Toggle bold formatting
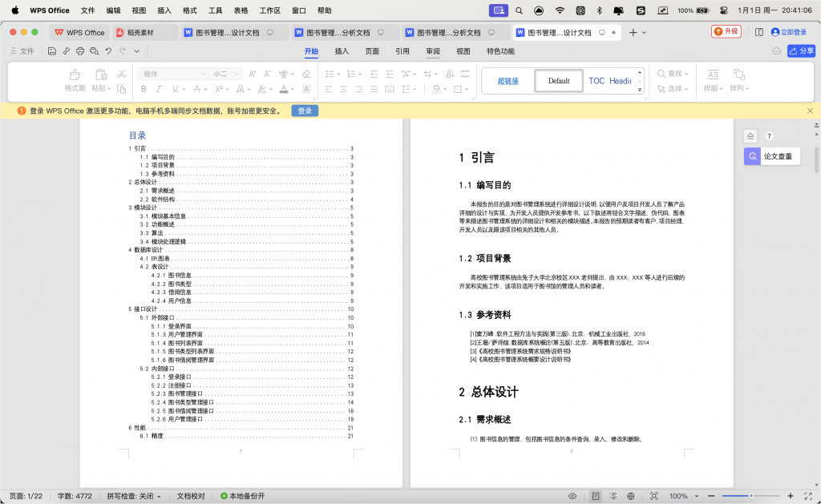 [x=144, y=89]
